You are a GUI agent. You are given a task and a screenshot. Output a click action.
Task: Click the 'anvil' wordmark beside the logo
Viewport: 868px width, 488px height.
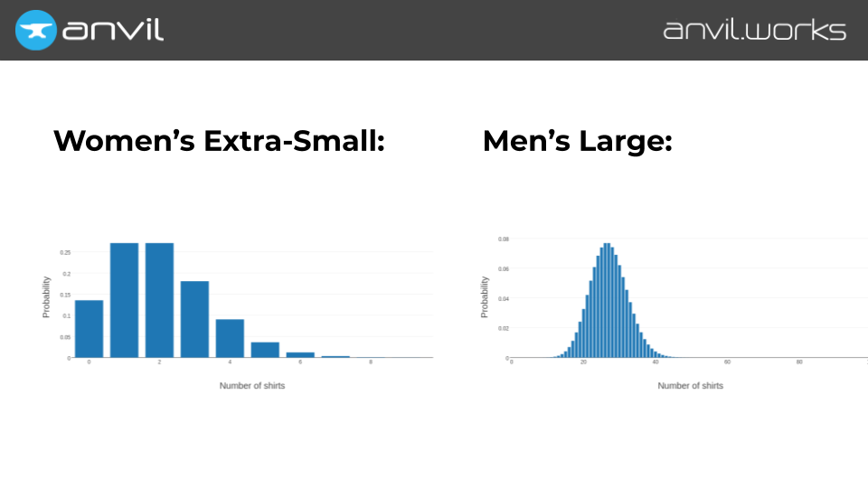(x=113, y=30)
